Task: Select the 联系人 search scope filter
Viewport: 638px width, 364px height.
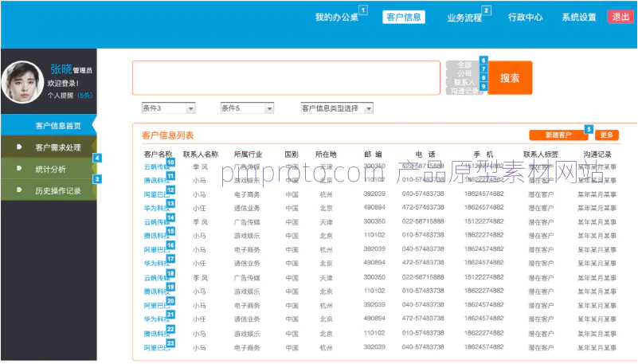Action: point(464,82)
